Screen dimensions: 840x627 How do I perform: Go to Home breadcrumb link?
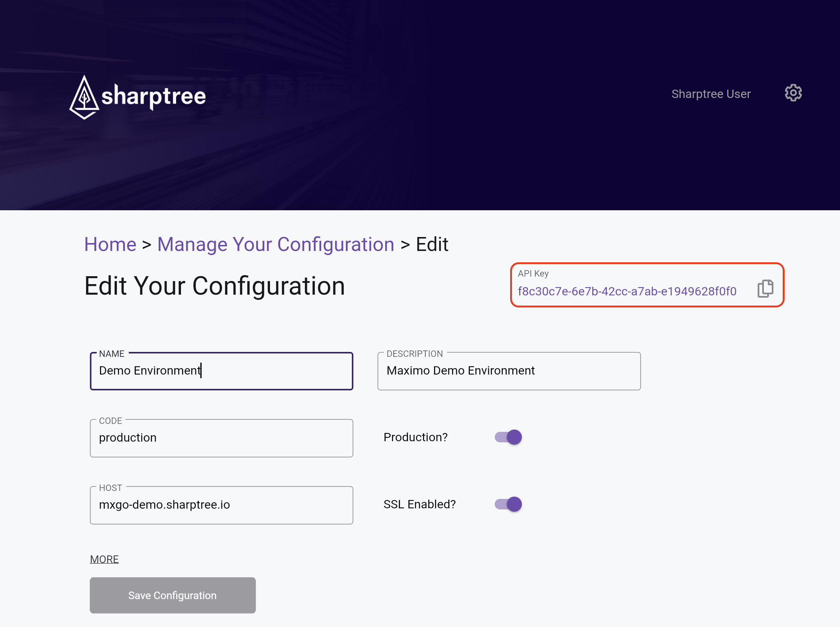[110, 244]
